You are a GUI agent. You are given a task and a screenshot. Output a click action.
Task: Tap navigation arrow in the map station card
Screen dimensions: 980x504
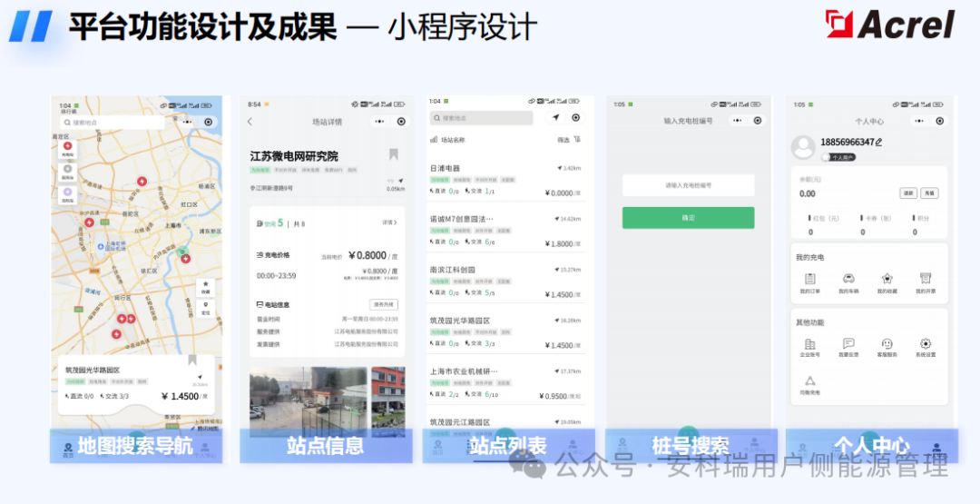[x=200, y=377]
